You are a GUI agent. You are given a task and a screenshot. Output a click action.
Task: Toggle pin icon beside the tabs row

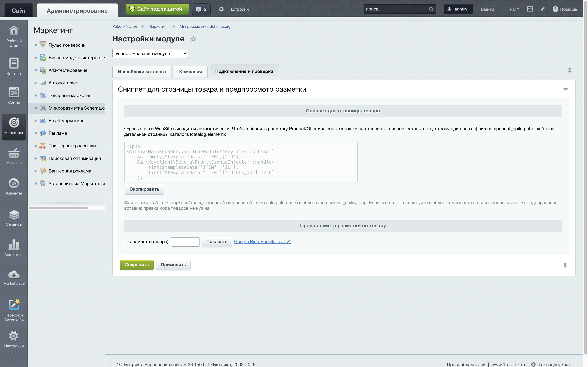569,71
